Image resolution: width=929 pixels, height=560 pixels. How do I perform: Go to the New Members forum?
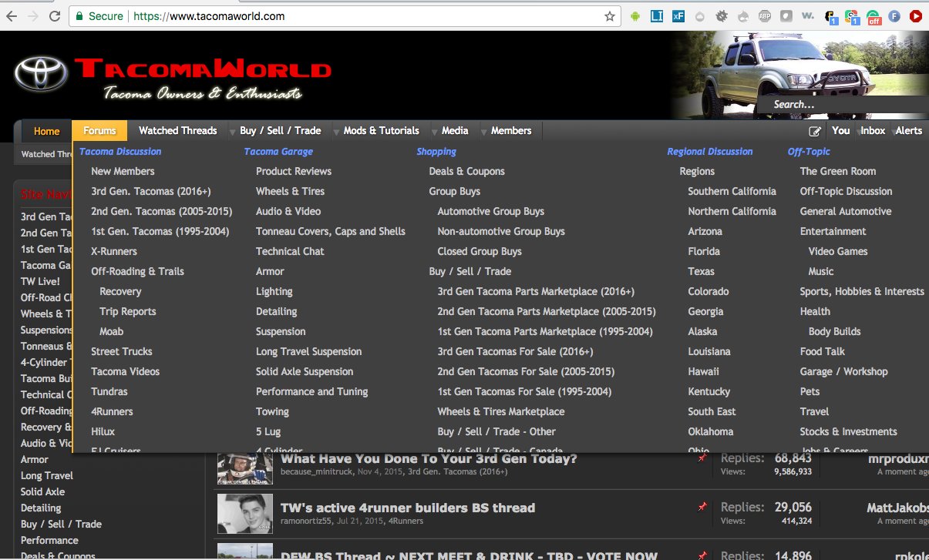[123, 171]
